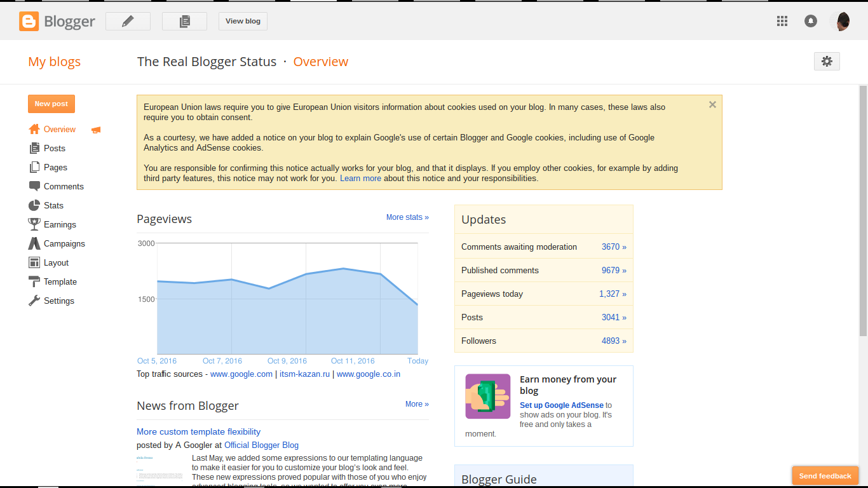
Task: Click the megaphone icon beside Overview
Action: coord(95,129)
